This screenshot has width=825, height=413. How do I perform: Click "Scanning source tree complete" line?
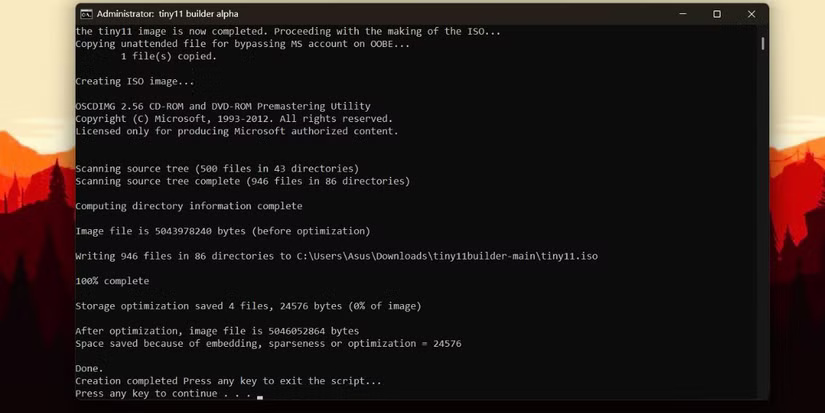point(242,181)
